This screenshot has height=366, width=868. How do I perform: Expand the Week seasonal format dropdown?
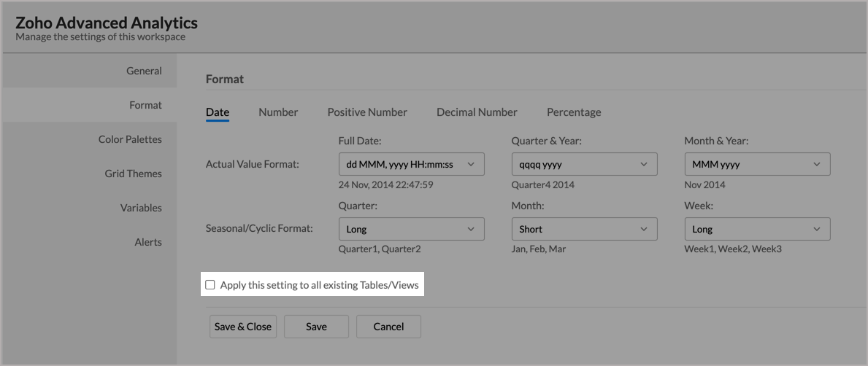click(x=757, y=229)
